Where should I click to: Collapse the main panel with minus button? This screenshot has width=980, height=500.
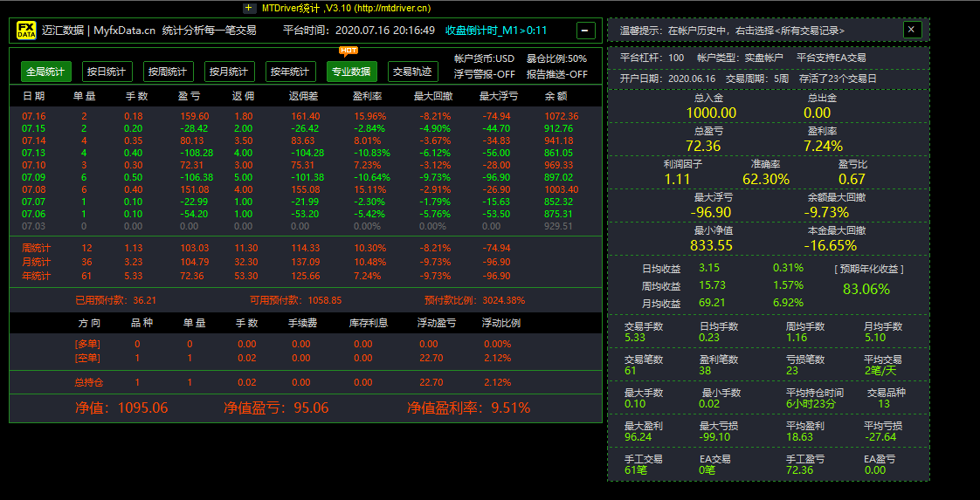(x=585, y=30)
